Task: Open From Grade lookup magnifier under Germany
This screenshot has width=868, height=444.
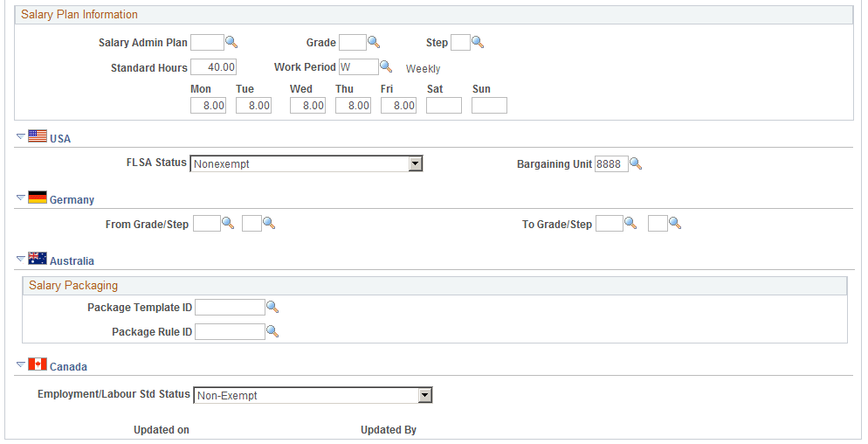Action: (x=228, y=224)
